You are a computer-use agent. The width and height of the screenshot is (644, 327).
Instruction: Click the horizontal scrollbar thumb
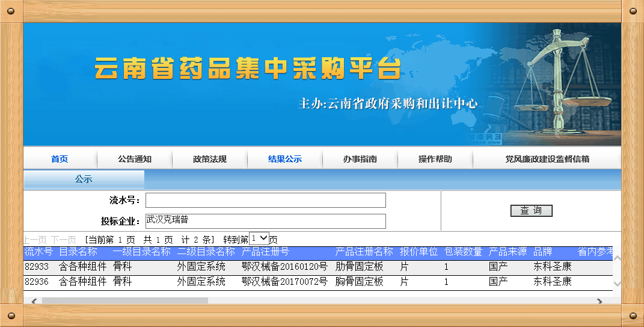124,301
